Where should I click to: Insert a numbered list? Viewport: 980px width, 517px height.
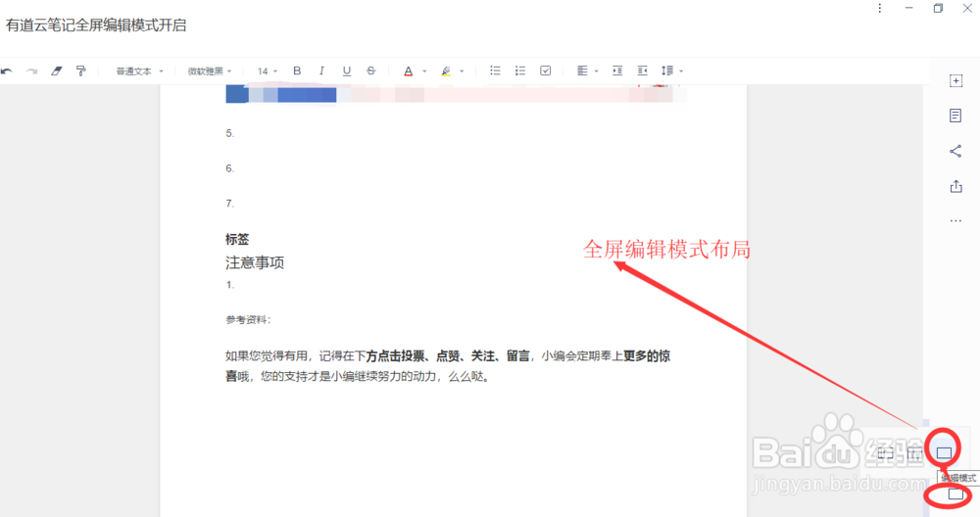point(520,70)
